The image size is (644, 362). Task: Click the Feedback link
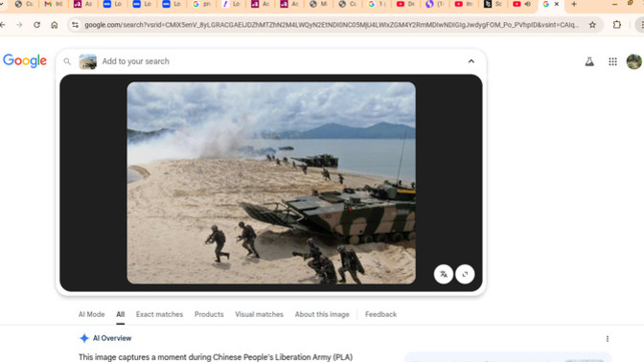[x=380, y=314]
